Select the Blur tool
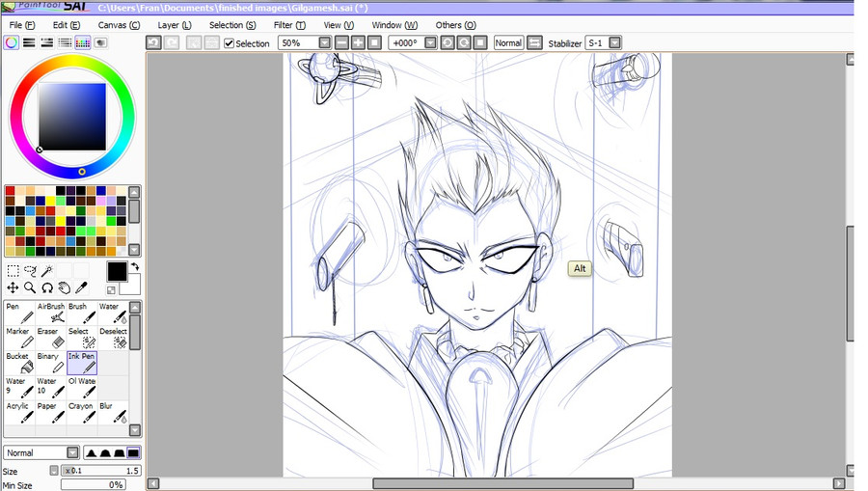This screenshot has height=491, width=868. tap(113, 413)
